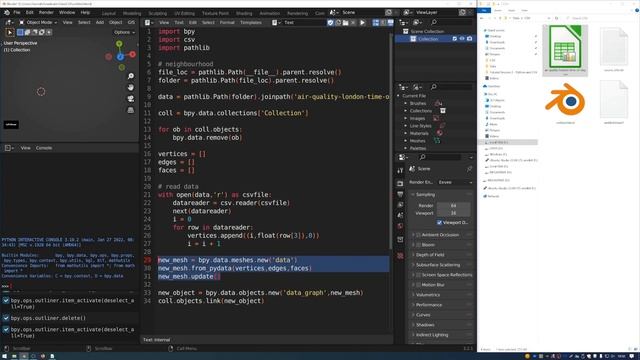Set Render samples value field
Image resolution: width=640 pixels, height=360 pixels.
[453, 206]
